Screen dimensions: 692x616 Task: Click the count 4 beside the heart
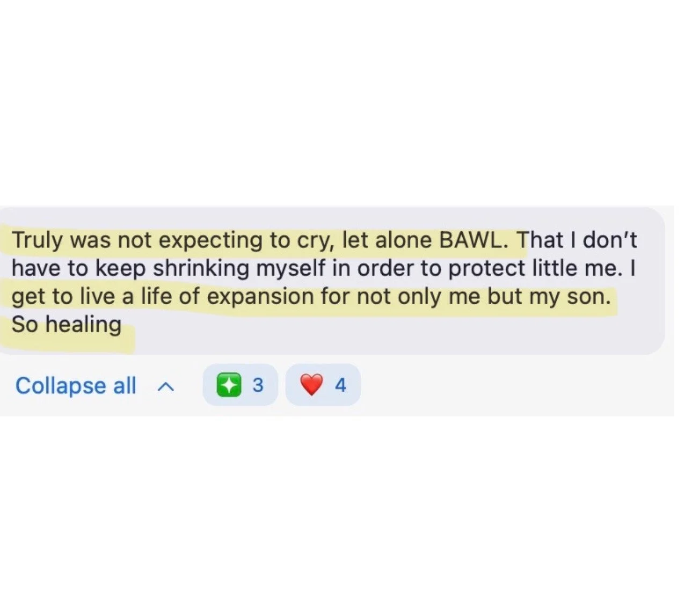point(340,385)
